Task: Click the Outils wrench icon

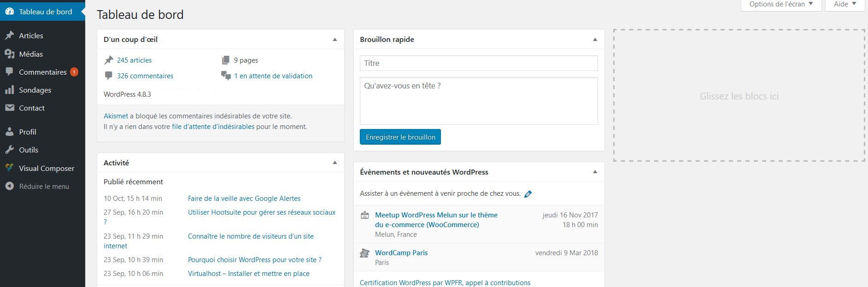Action: pos(9,150)
